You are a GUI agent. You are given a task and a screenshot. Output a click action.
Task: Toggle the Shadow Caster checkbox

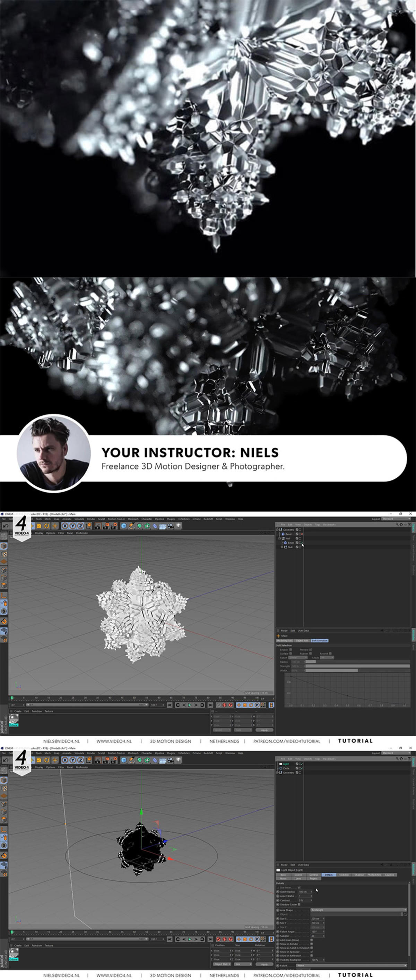pos(299,904)
